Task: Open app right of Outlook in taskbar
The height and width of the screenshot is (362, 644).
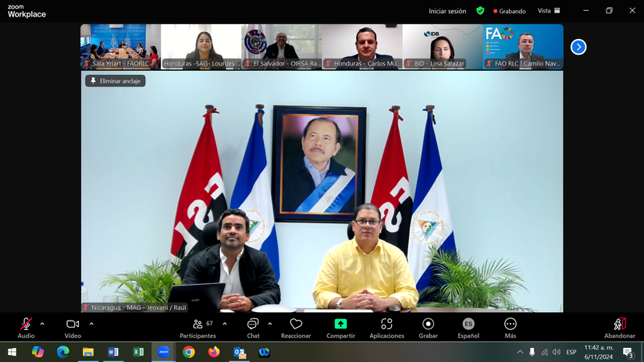Action: 264,352
